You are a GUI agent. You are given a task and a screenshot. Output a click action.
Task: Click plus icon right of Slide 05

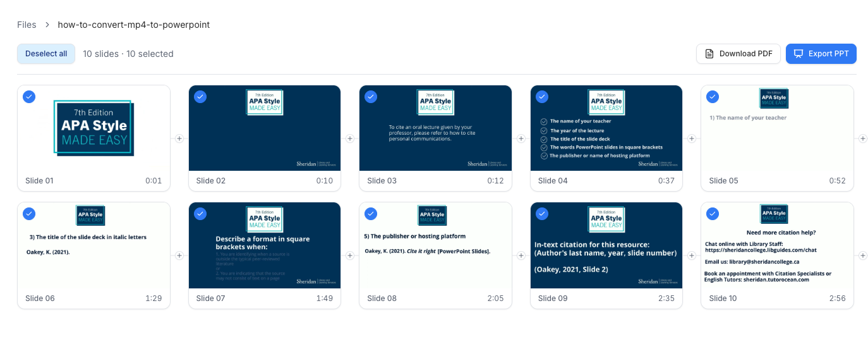click(863, 139)
